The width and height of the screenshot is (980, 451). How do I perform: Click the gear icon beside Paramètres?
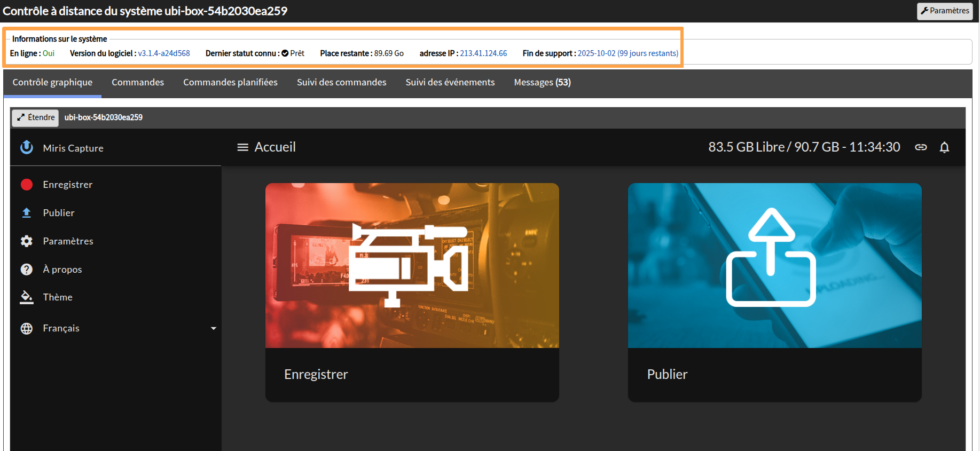click(x=27, y=241)
